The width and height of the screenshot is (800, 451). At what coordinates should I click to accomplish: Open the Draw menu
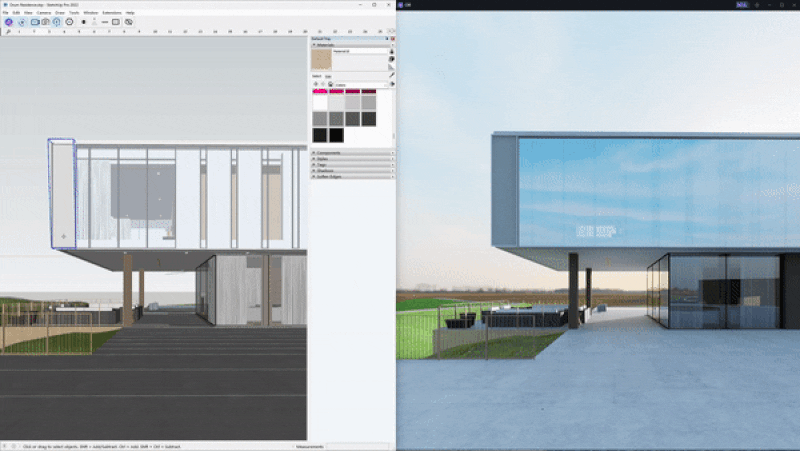[x=60, y=13]
